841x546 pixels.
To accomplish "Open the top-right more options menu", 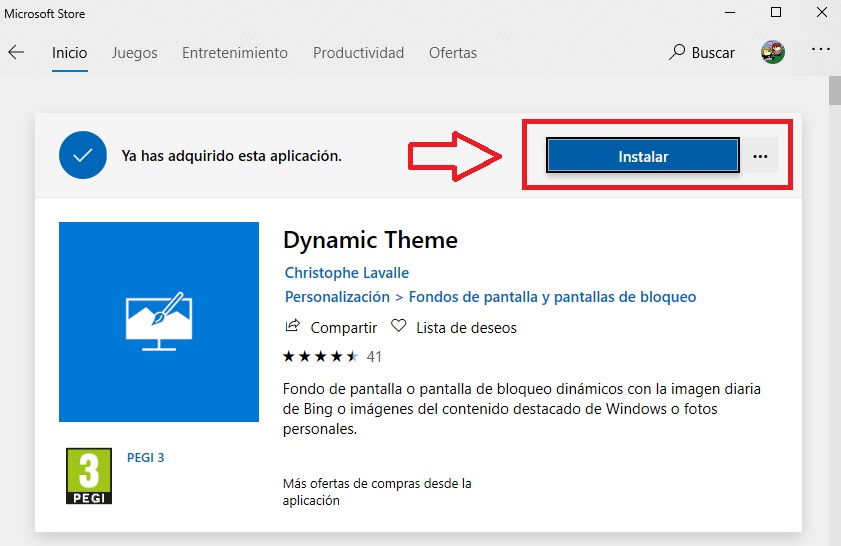I will tap(821, 49).
